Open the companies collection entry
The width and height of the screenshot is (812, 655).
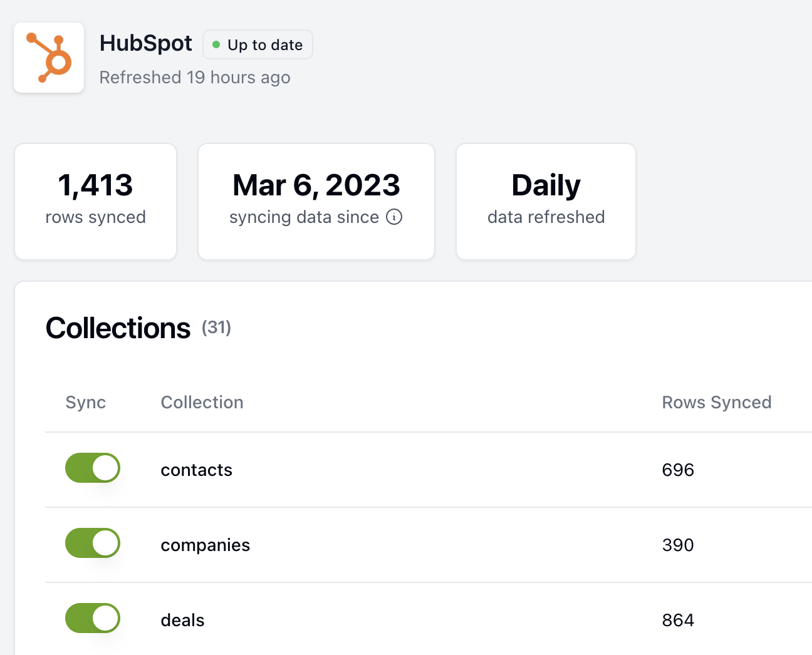point(206,545)
